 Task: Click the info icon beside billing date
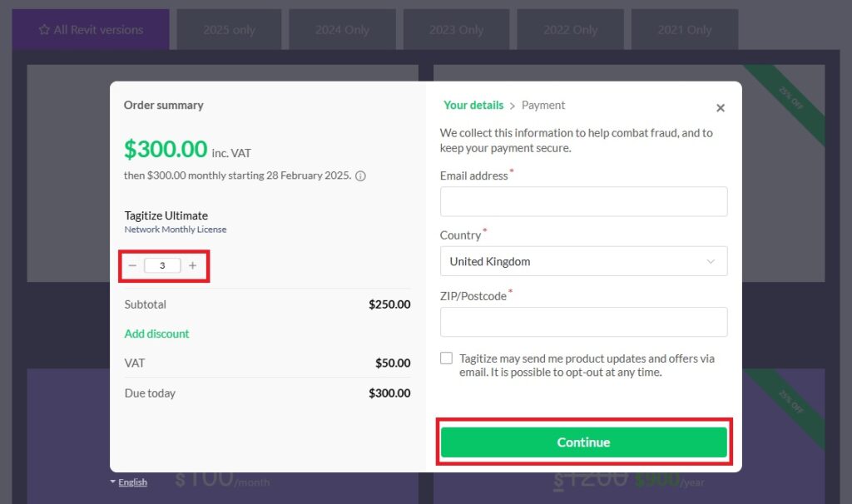click(361, 176)
